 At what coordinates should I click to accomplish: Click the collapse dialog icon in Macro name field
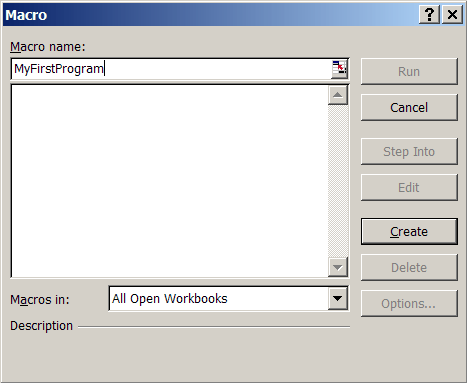tap(339, 69)
